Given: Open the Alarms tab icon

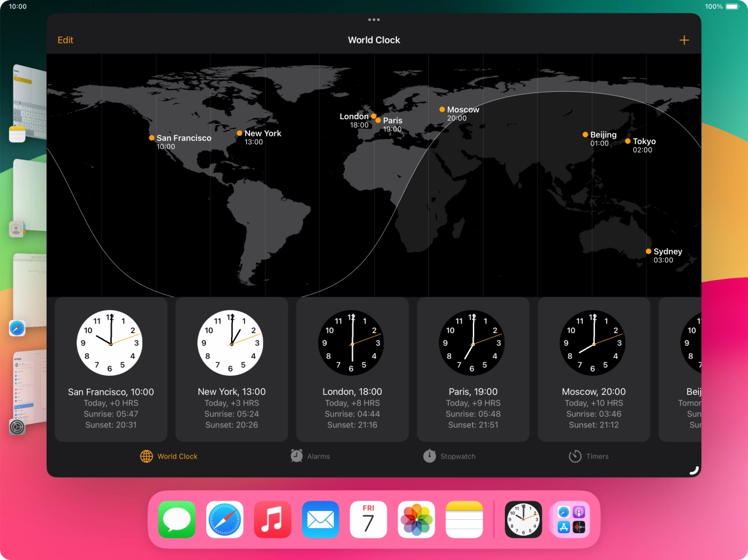Looking at the screenshot, I should [296, 456].
